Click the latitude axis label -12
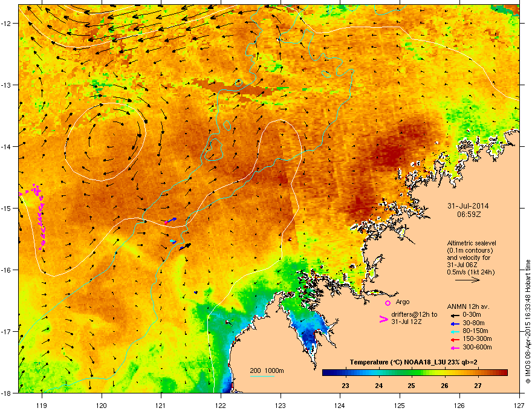Viewport: 532px width, 411px height. pyautogui.click(x=7, y=23)
